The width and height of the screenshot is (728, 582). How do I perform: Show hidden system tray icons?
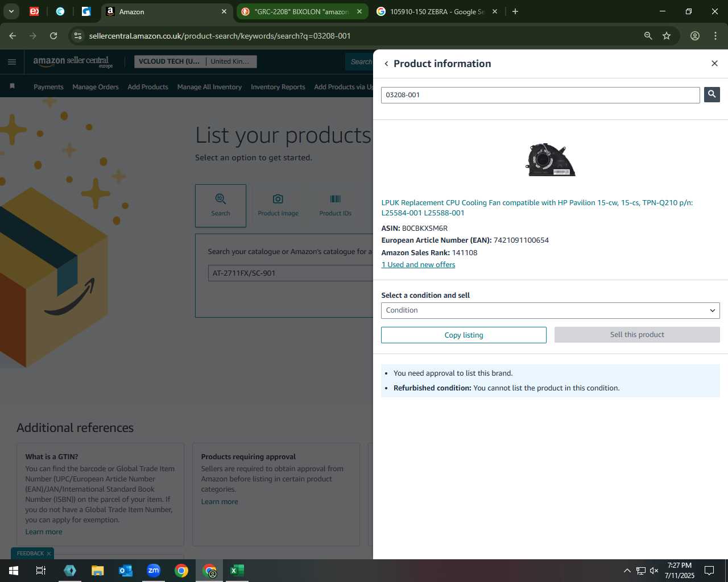click(627, 571)
